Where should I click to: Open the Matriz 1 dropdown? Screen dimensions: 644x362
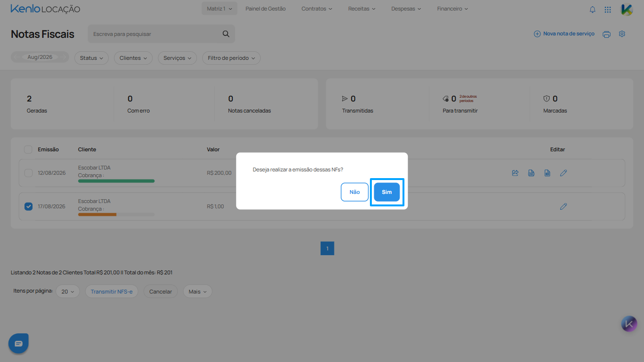click(219, 9)
